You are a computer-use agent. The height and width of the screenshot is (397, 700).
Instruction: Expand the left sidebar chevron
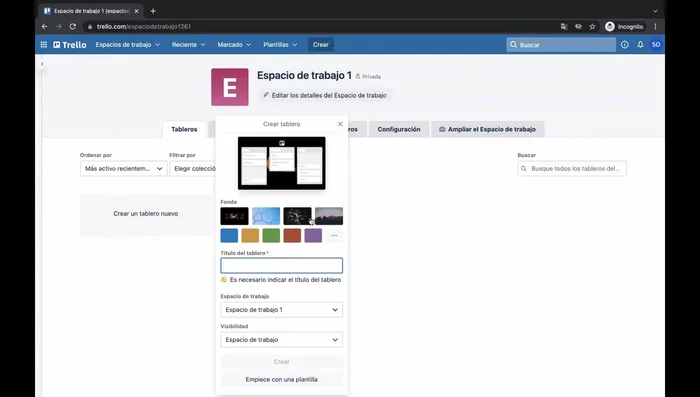click(42, 64)
